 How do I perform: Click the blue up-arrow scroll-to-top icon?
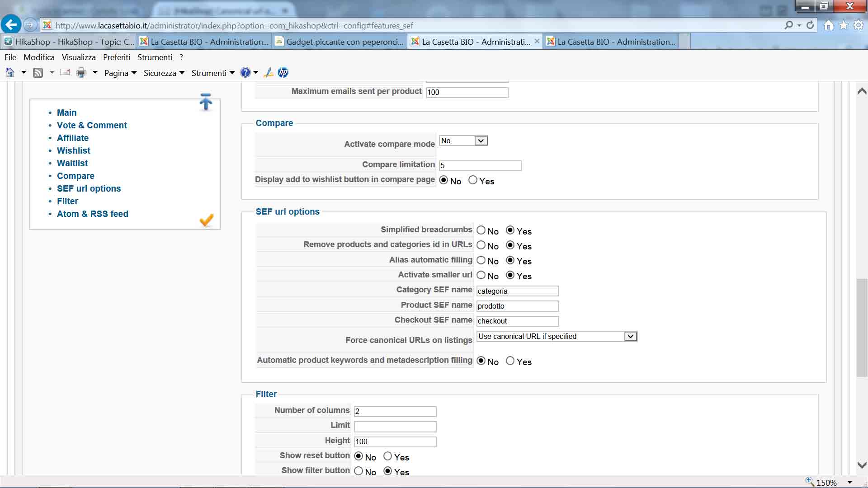(x=206, y=102)
